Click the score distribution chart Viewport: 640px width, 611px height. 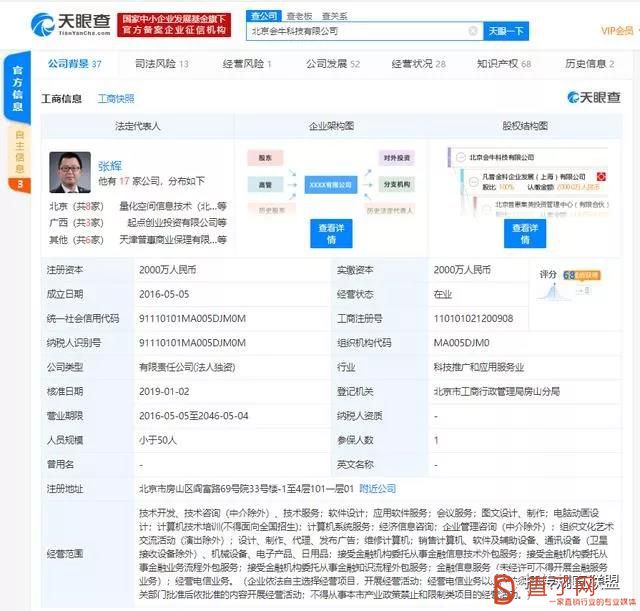tap(553, 291)
